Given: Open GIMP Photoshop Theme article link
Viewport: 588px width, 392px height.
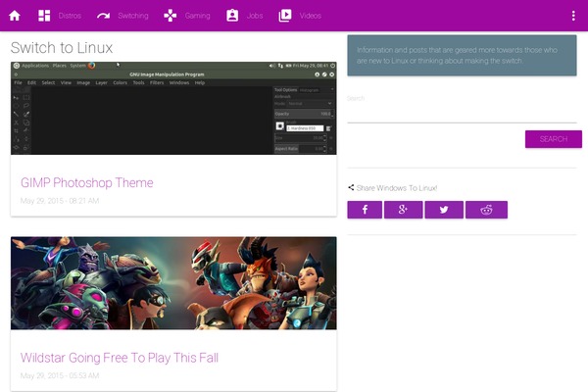Looking at the screenshot, I should click(87, 182).
